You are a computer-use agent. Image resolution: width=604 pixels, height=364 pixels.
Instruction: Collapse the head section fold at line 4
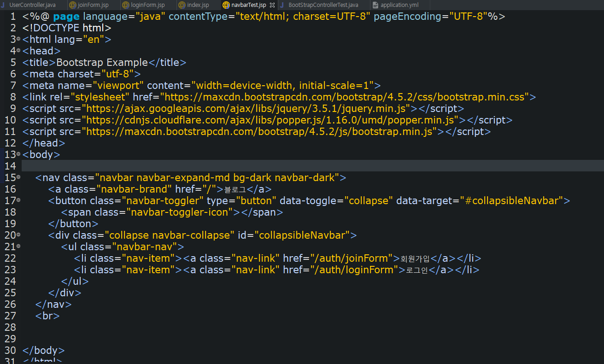pos(18,50)
